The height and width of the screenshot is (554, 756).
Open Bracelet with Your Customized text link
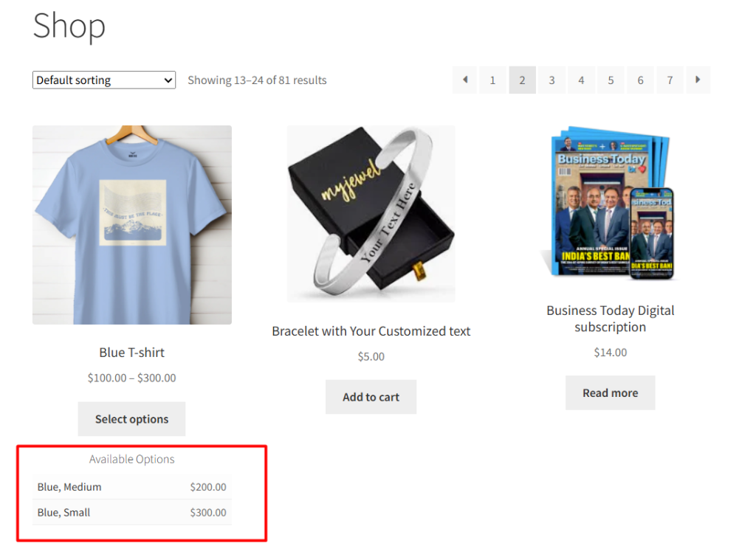pyautogui.click(x=371, y=331)
